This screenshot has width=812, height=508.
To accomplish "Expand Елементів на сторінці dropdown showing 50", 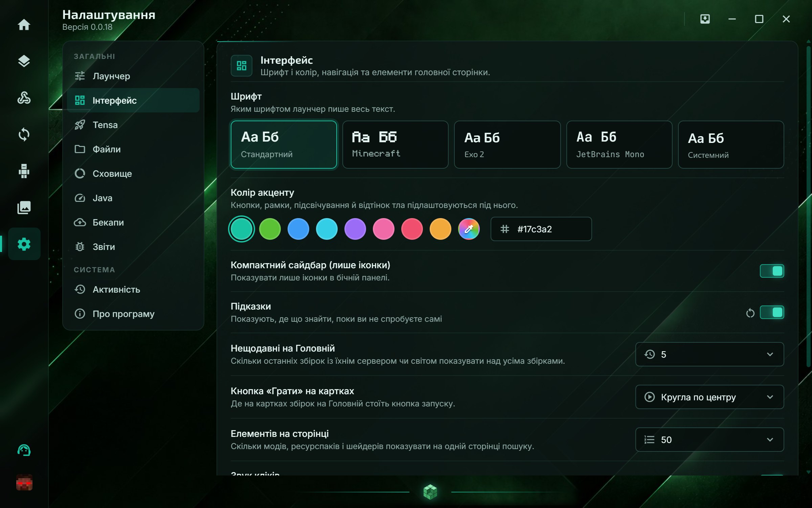I will pyautogui.click(x=710, y=440).
